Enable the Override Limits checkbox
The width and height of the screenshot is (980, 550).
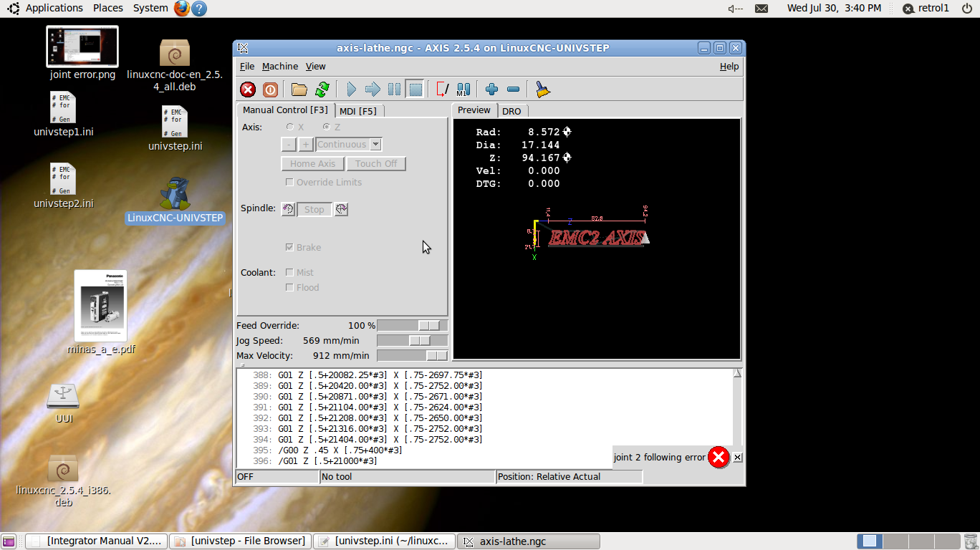(x=289, y=183)
